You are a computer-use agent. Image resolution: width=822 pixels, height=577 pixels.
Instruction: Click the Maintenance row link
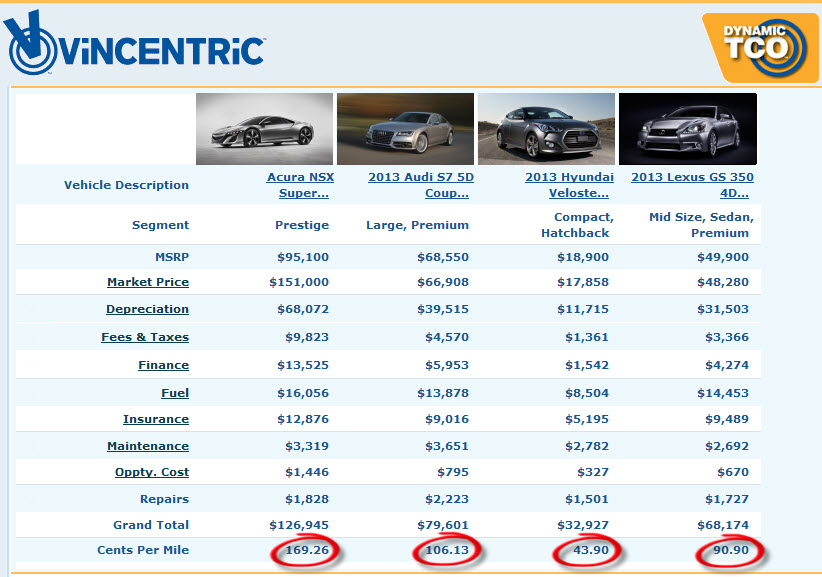tap(148, 446)
